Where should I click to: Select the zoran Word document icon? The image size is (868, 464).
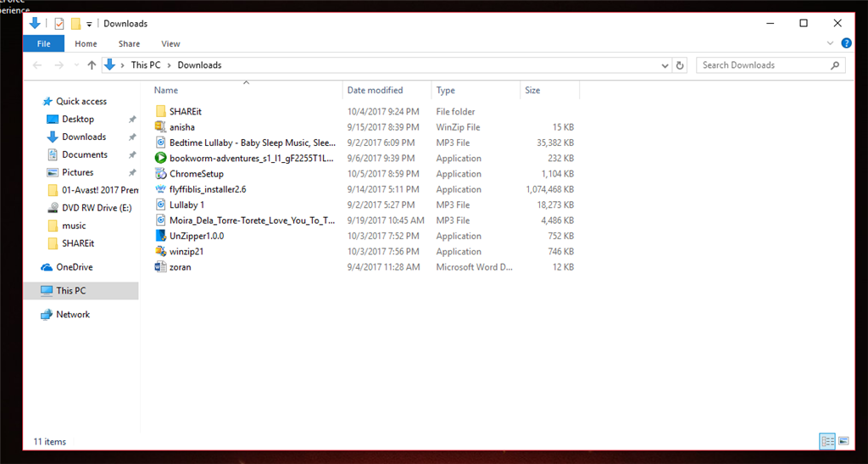coord(160,267)
